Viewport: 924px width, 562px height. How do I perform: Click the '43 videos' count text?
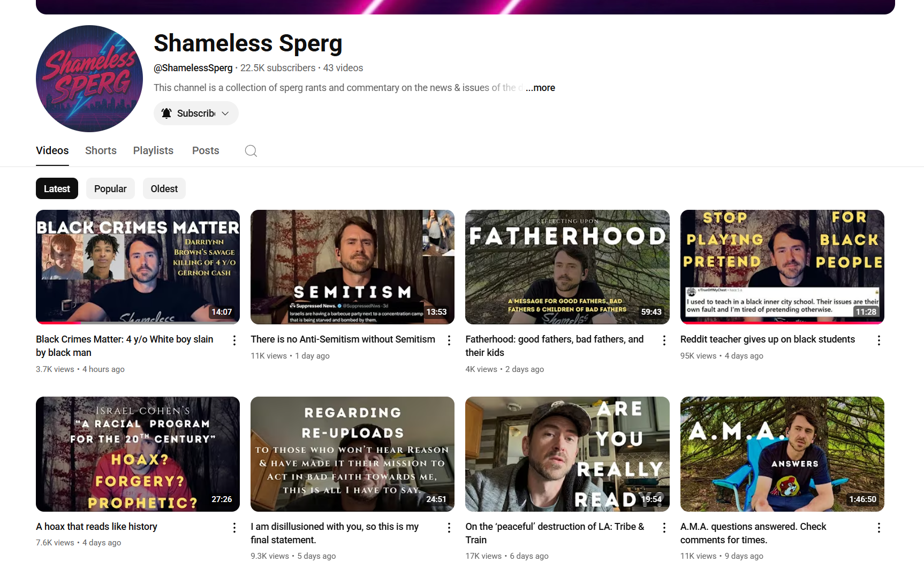click(343, 68)
